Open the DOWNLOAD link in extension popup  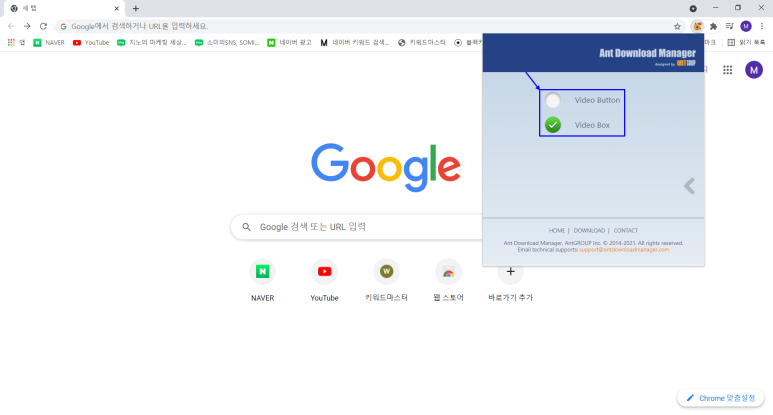pyautogui.click(x=589, y=231)
